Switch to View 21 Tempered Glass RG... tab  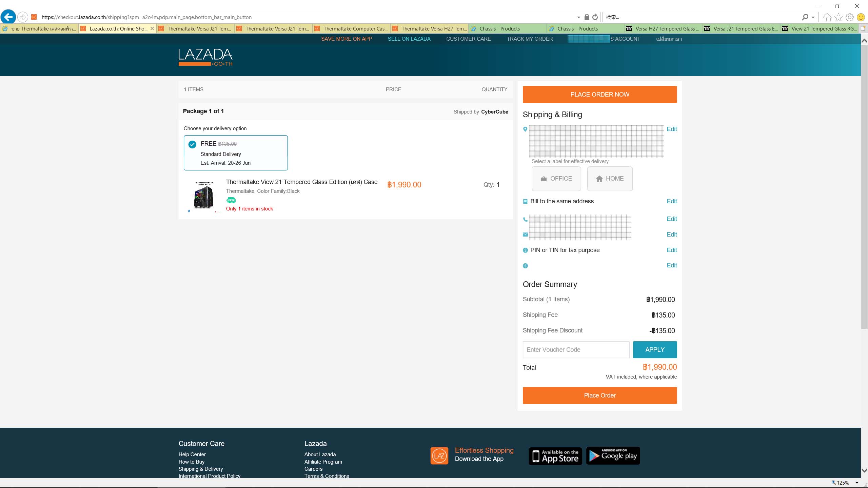click(x=819, y=28)
